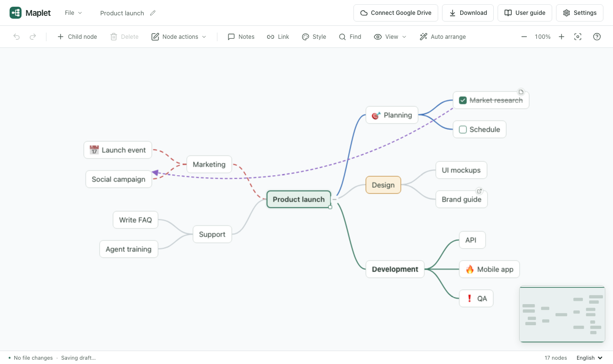Open the note icon on Market research
The height and width of the screenshot is (364, 613).
click(x=521, y=92)
